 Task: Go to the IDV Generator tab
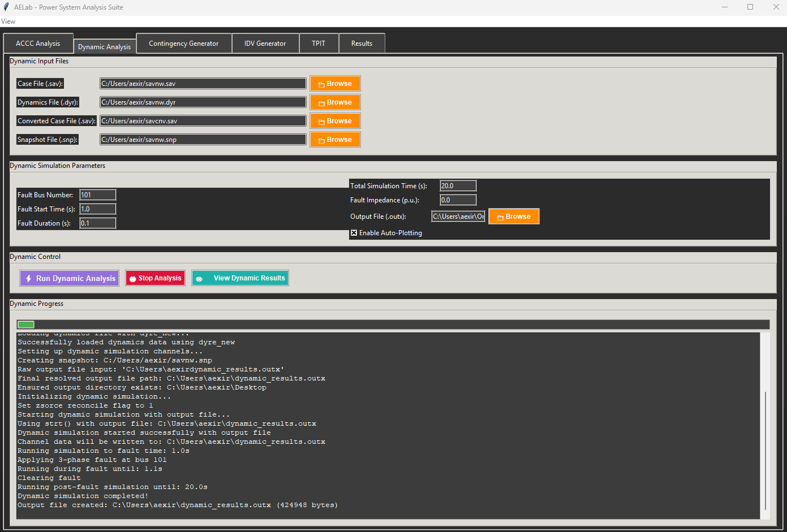(x=265, y=44)
